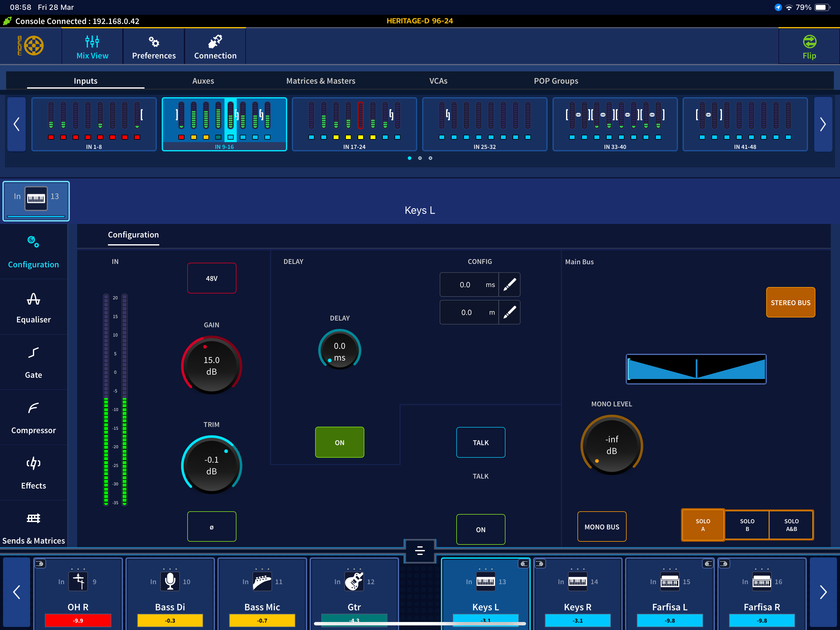Toggle MONO BUS assignment

[602, 527]
